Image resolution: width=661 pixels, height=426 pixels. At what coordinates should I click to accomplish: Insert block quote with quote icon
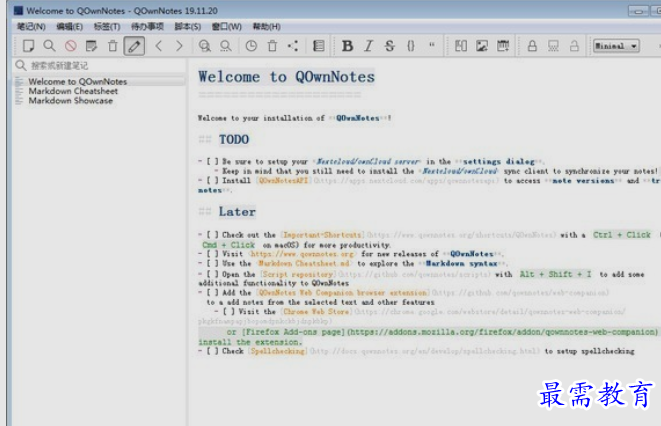[x=432, y=45]
